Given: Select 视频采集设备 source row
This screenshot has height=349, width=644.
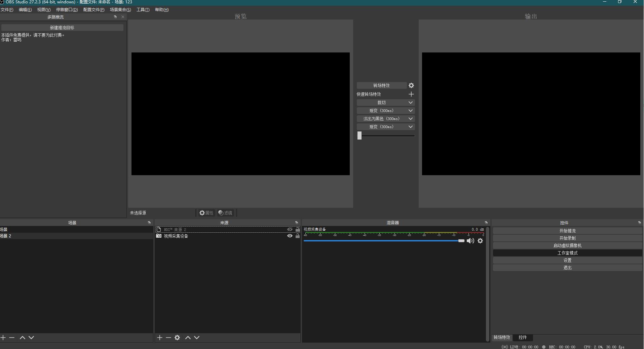Looking at the screenshot, I should pos(228,236).
